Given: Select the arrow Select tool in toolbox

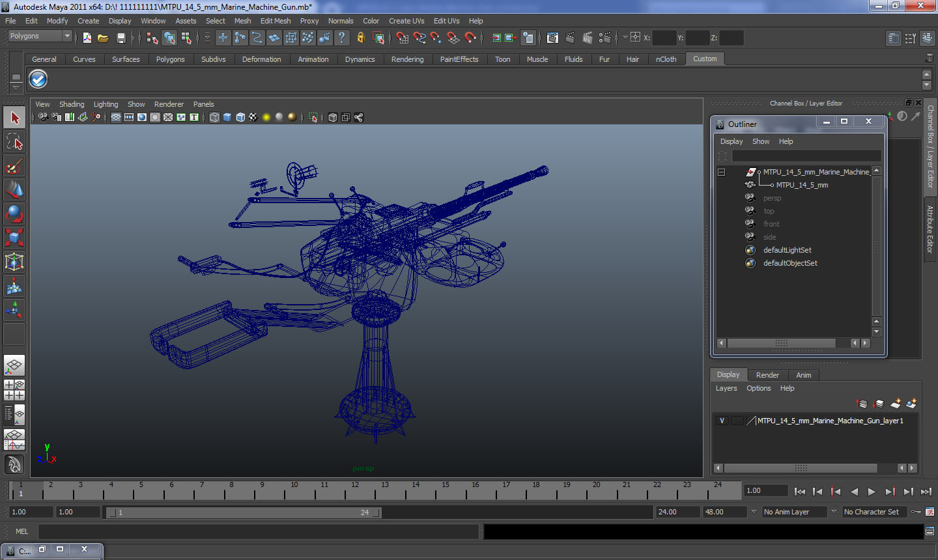Looking at the screenshot, I should pyautogui.click(x=14, y=118).
